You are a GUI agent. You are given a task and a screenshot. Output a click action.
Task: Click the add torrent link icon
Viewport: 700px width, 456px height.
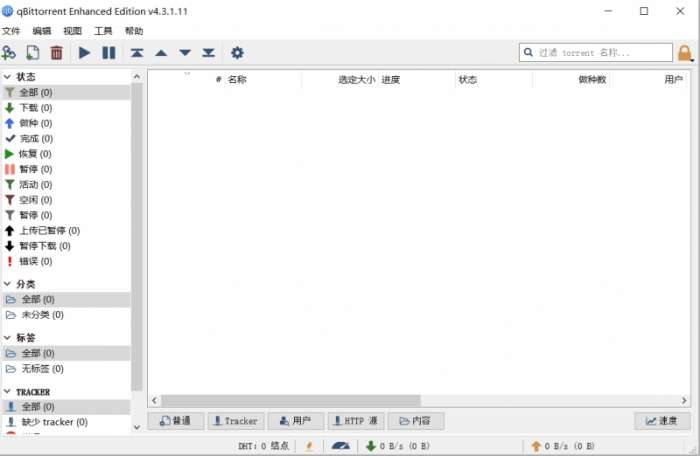(8, 53)
